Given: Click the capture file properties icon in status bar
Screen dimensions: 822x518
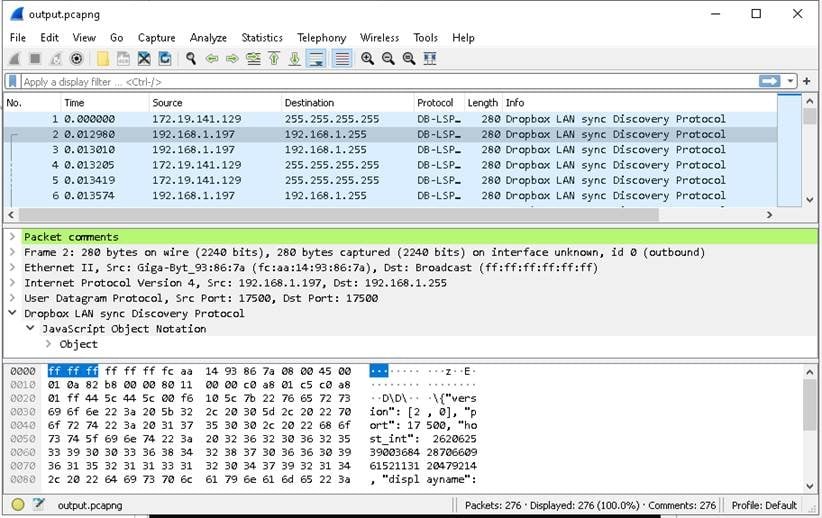Looking at the screenshot, I should click(38, 504).
